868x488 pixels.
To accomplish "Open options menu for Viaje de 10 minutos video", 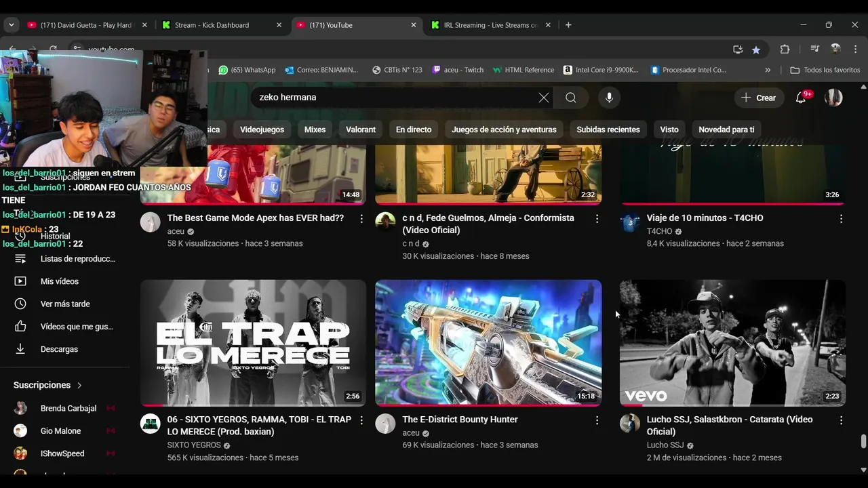I will tap(841, 219).
